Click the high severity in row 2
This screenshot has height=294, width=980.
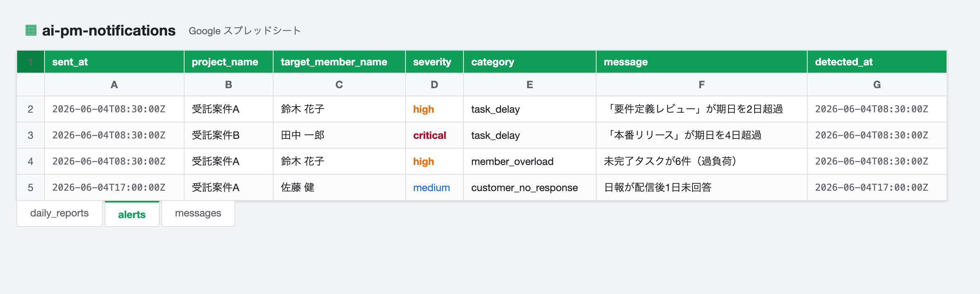pos(434,109)
